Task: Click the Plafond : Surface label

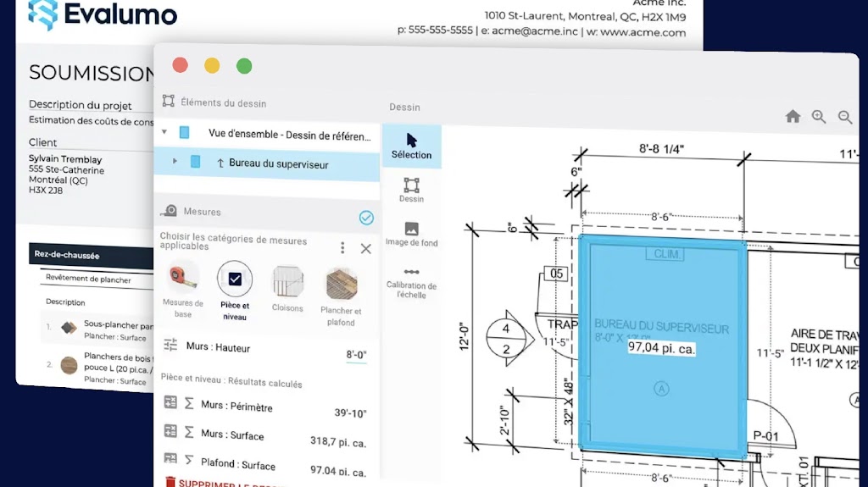Action: click(238, 464)
